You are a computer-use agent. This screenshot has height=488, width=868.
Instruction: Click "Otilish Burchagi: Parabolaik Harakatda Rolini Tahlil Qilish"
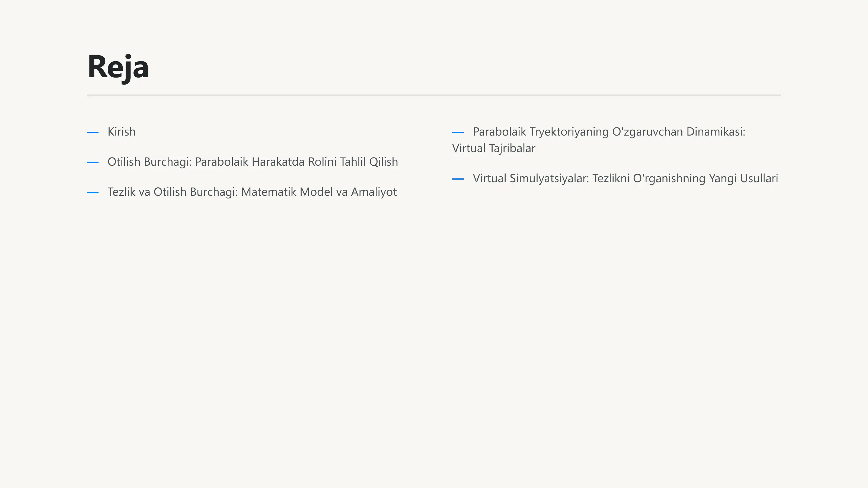coord(253,162)
